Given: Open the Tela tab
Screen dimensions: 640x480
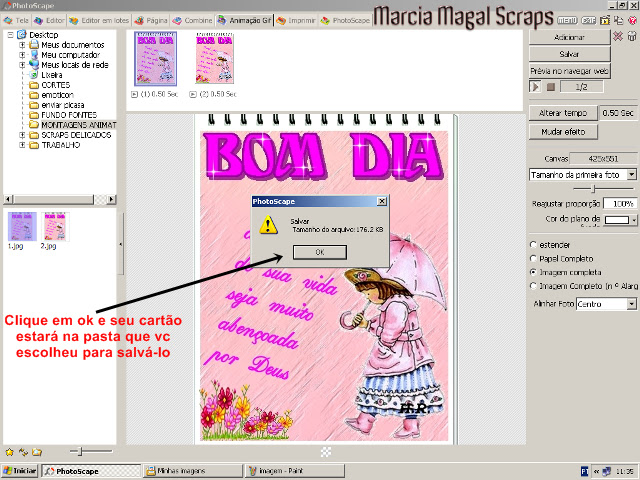Looking at the screenshot, I should [16, 20].
